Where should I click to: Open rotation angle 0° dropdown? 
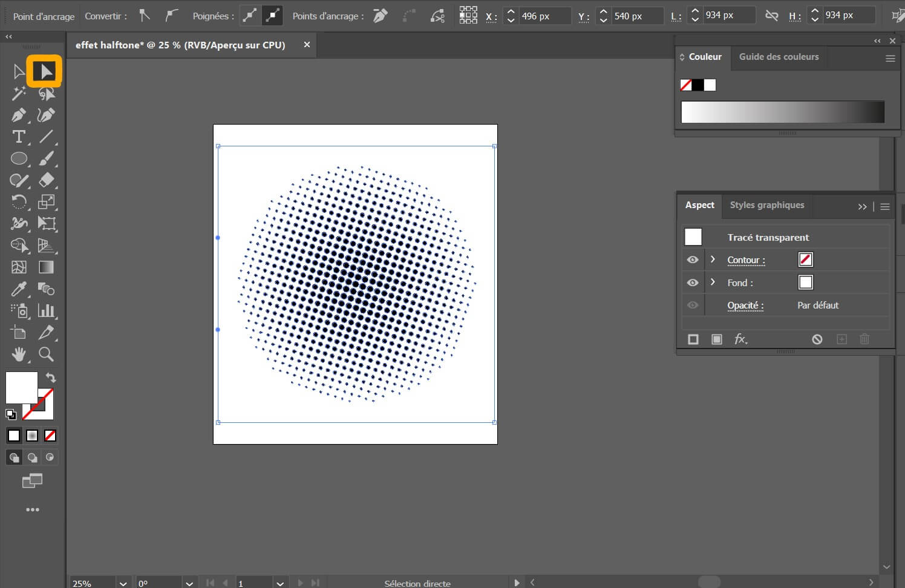click(189, 583)
